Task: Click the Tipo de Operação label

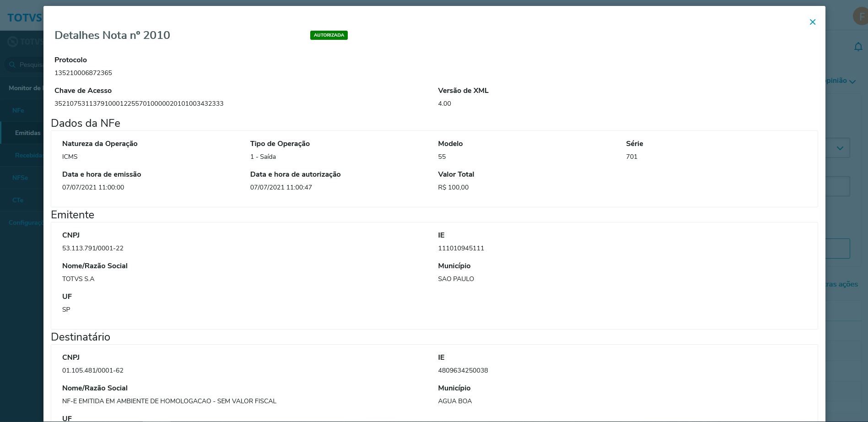Action: (x=280, y=144)
